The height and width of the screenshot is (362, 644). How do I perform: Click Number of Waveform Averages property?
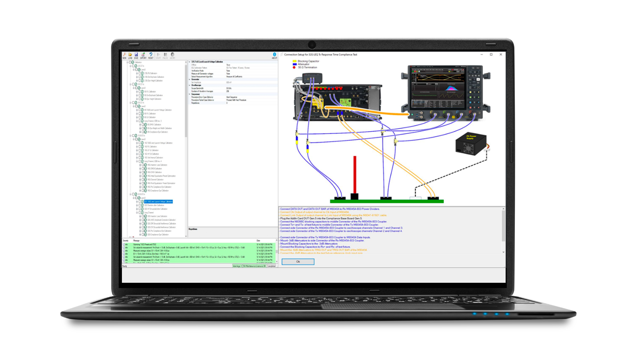tap(233, 91)
